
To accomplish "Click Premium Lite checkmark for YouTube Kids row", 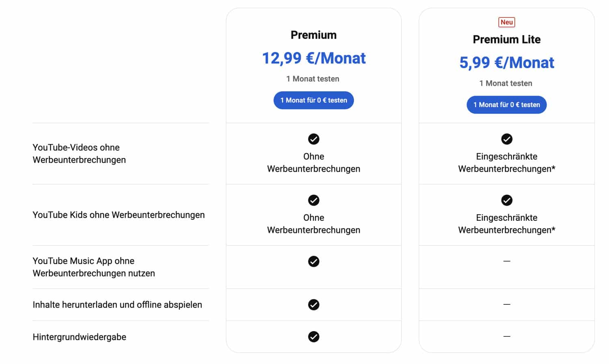I will click(506, 200).
